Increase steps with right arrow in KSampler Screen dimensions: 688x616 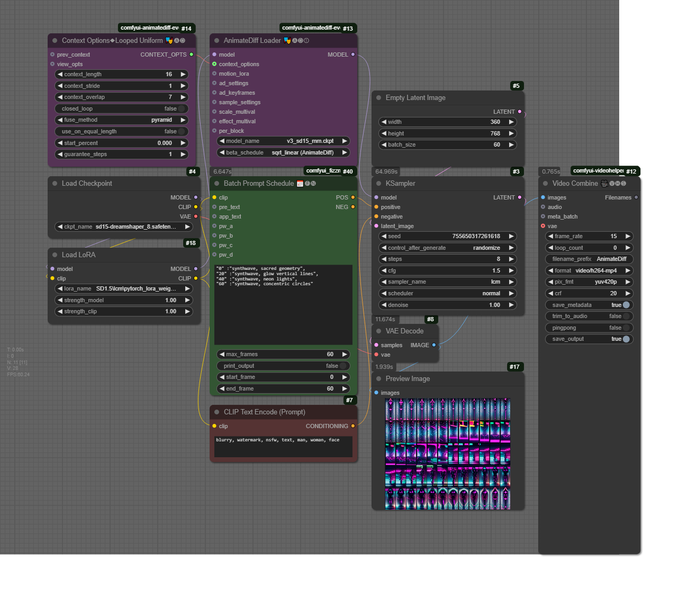tap(511, 259)
